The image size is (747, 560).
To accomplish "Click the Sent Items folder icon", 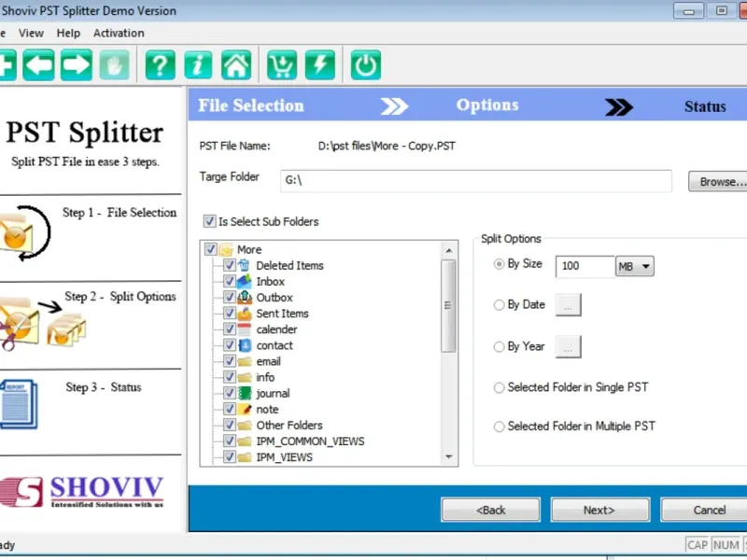I will tap(244, 314).
